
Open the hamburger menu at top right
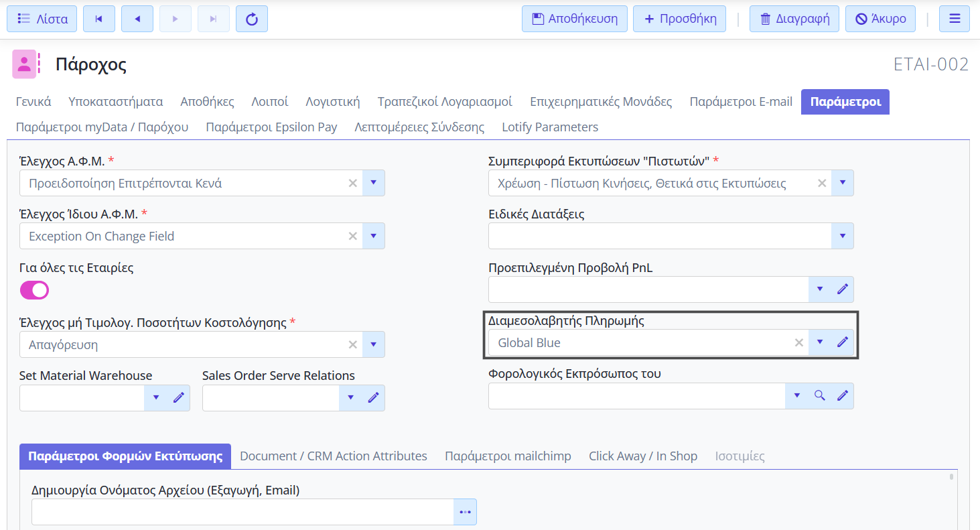tap(955, 19)
